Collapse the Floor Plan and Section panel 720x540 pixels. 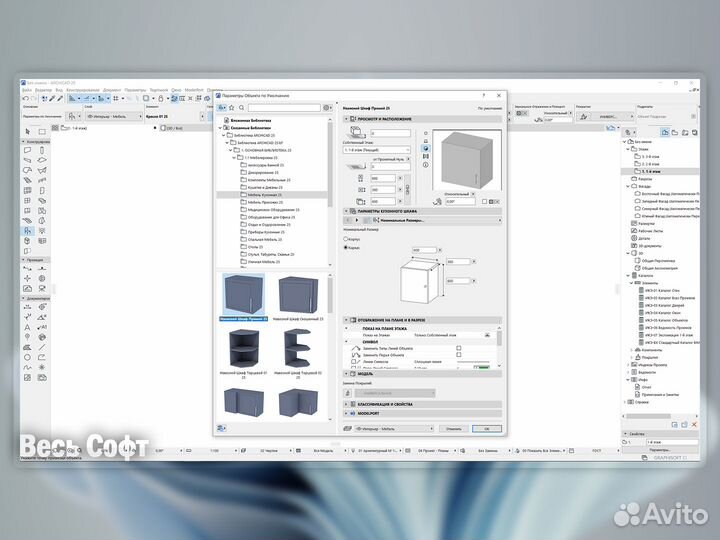(x=347, y=320)
